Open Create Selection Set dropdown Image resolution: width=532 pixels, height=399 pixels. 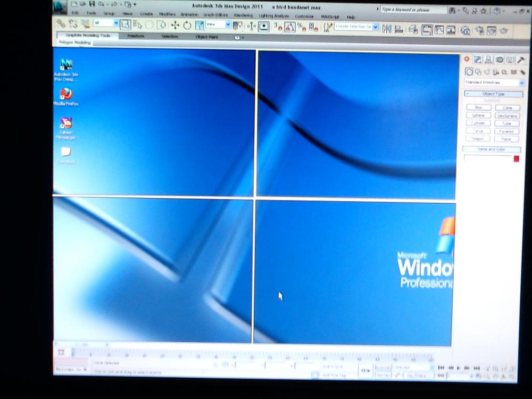pyautogui.click(x=356, y=27)
